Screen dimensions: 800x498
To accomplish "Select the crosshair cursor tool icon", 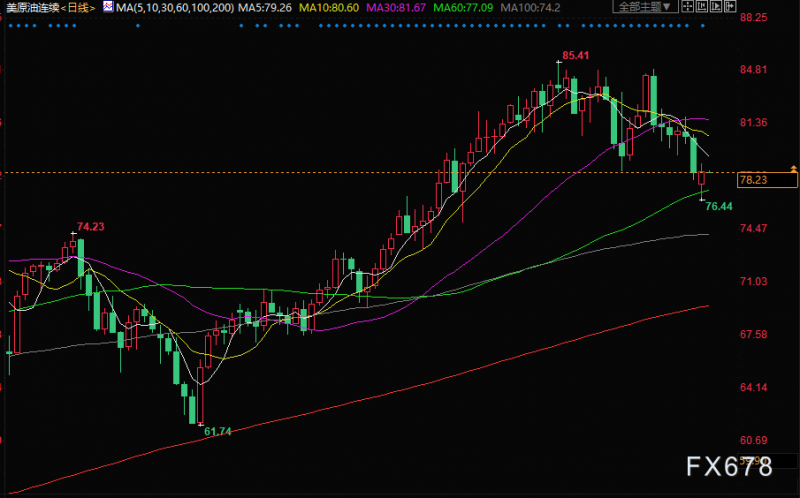I will 687,6.
